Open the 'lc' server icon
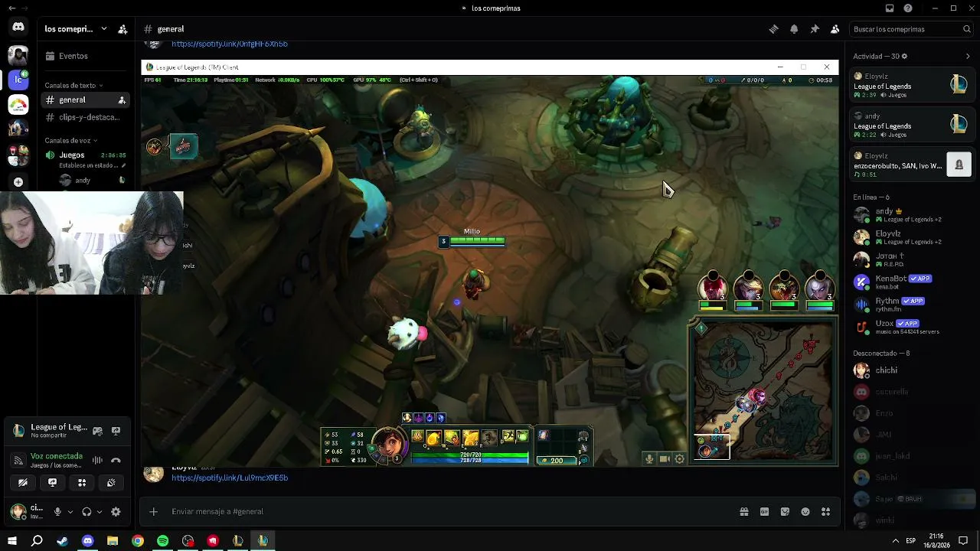The image size is (980, 551). pos(18,79)
